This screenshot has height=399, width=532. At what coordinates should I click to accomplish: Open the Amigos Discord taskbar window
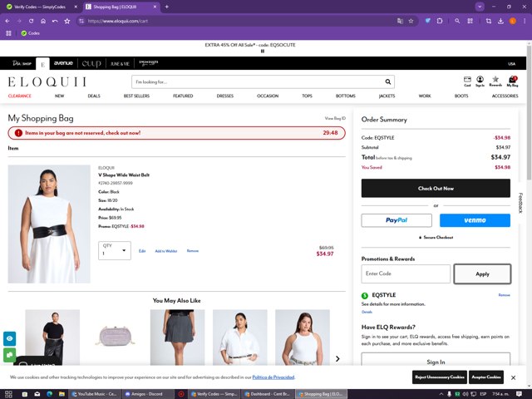pyautogui.click(x=147, y=394)
